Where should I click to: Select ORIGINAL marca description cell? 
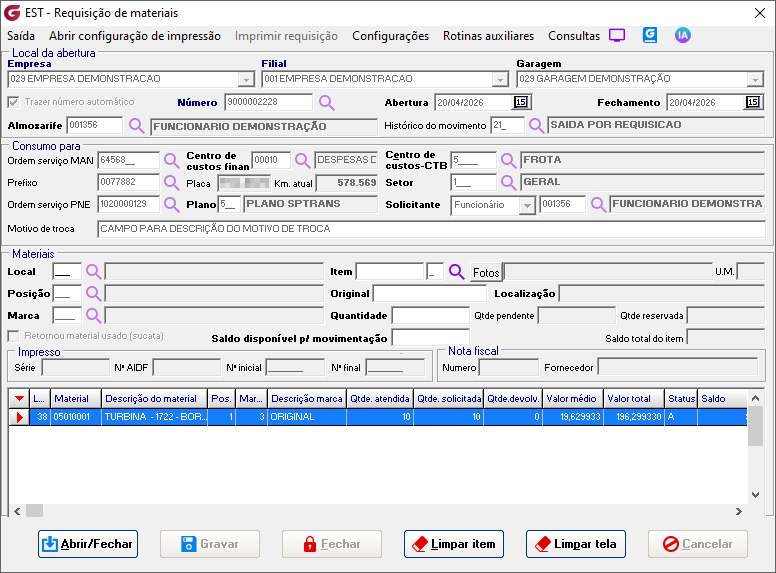pyautogui.click(x=307, y=417)
